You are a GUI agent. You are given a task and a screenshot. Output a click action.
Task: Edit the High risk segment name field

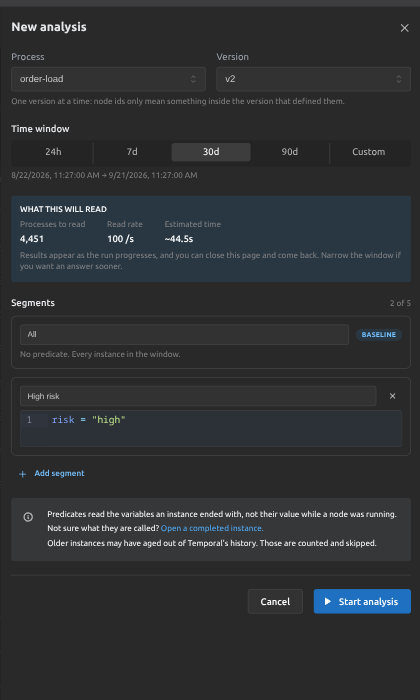point(198,396)
